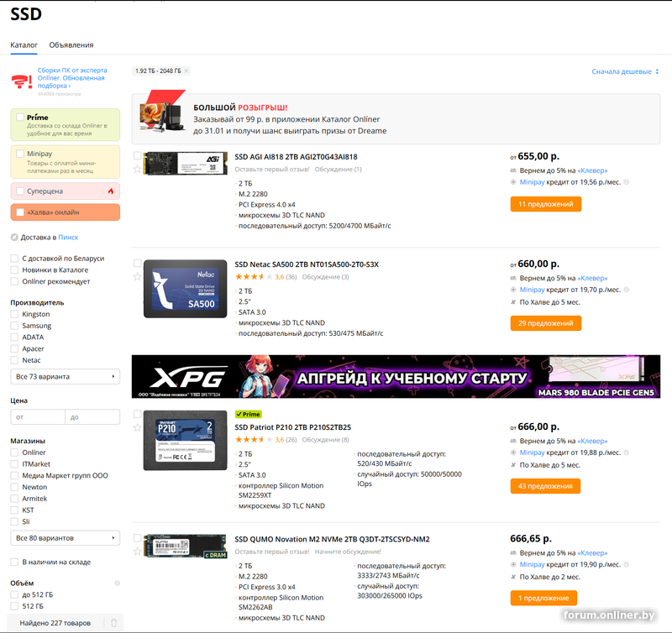Click the Minipay info icon for QUMO Novation
Image resolution: width=672 pixels, height=633 pixels.
[x=626, y=564]
